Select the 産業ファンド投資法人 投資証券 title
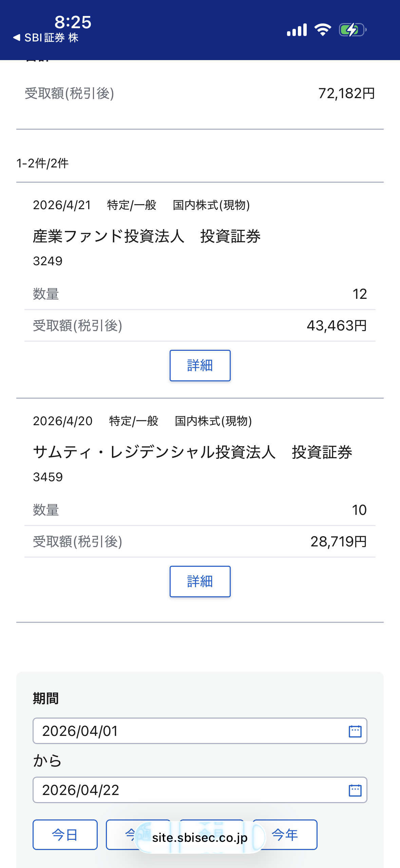This screenshot has width=400, height=868. [147, 236]
